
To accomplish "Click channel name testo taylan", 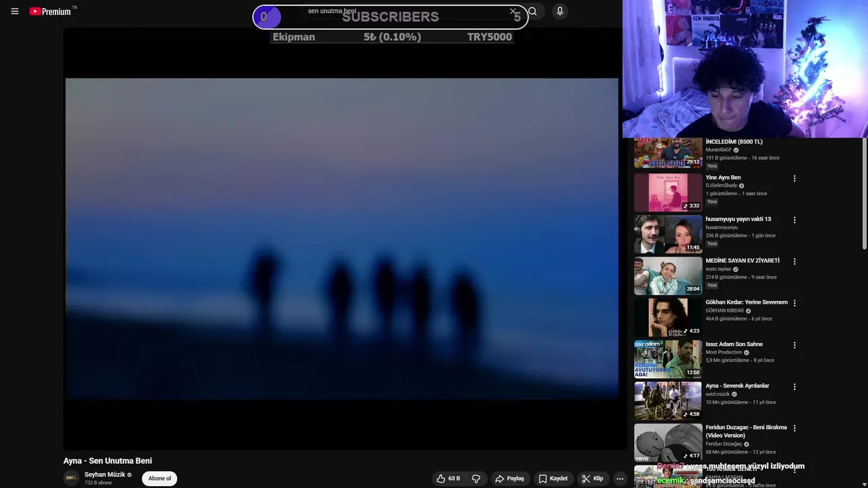I will [718, 269].
